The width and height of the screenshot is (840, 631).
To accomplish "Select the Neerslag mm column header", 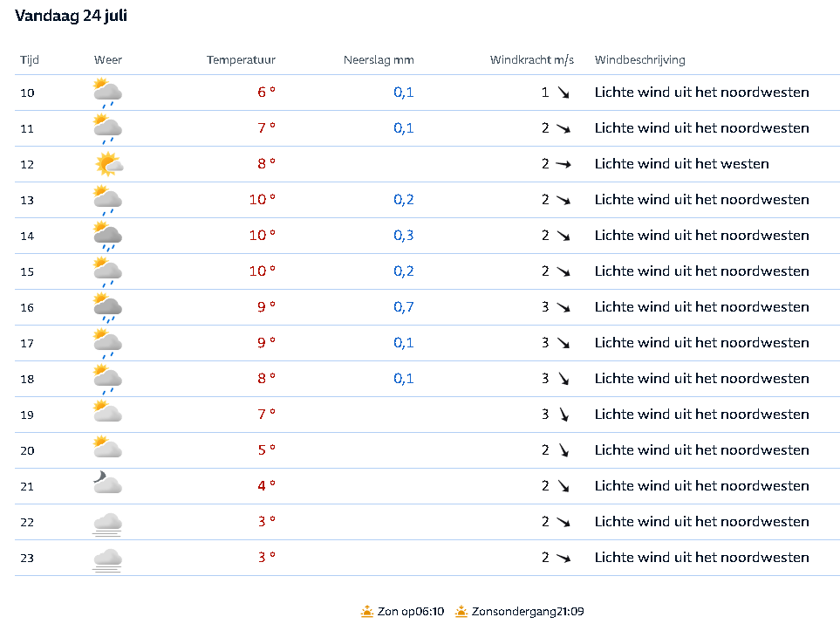I will pyautogui.click(x=379, y=60).
